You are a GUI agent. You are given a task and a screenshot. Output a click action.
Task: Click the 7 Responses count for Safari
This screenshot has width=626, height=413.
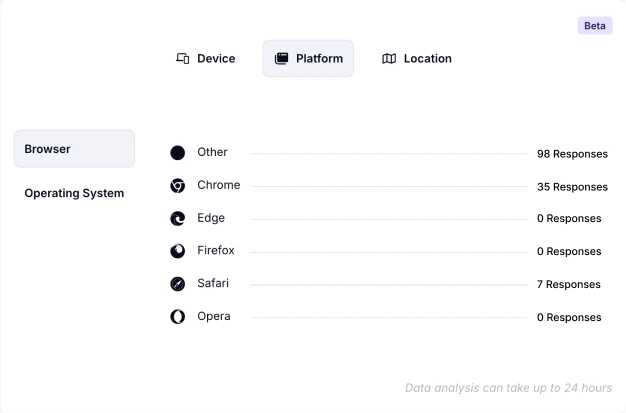(569, 285)
